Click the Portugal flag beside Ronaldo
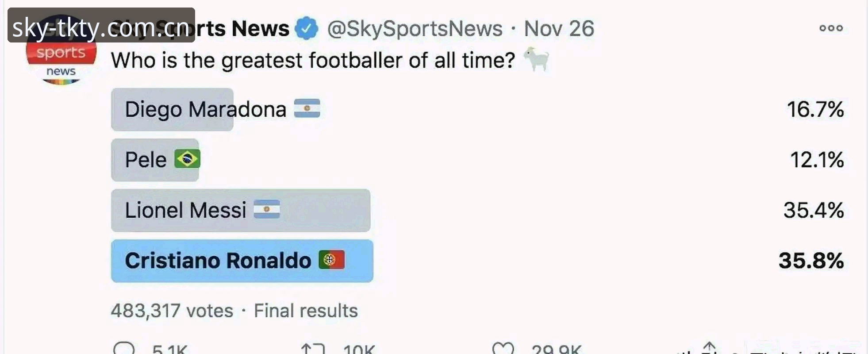The image size is (868, 354). (332, 260)
